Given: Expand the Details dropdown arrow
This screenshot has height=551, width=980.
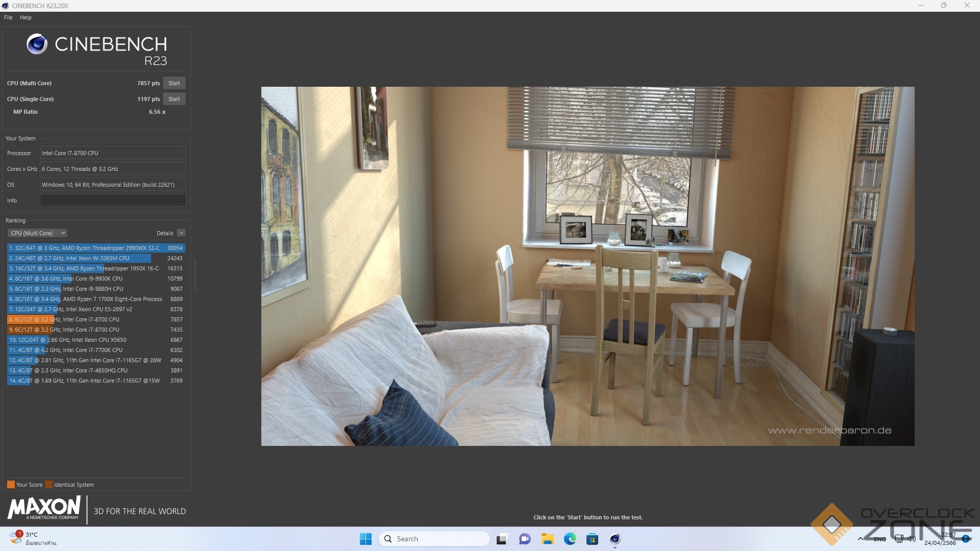Looking at the screenshot, I should pyautogui.click(x=181, y=233).
